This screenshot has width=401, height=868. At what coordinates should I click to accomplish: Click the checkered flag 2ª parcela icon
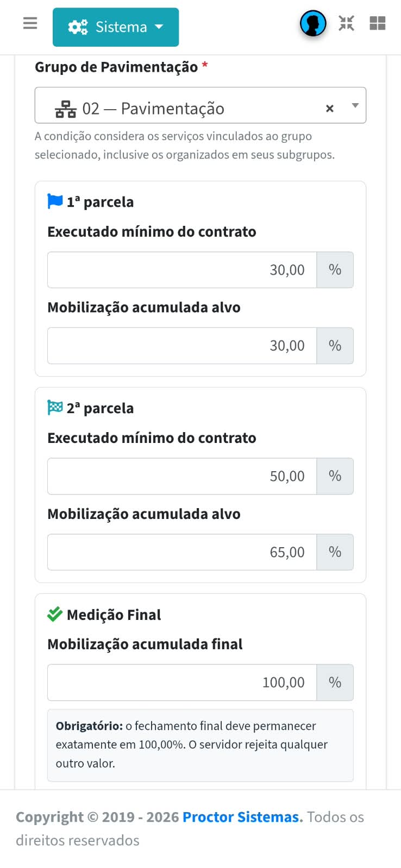click(x=55, y=408)
